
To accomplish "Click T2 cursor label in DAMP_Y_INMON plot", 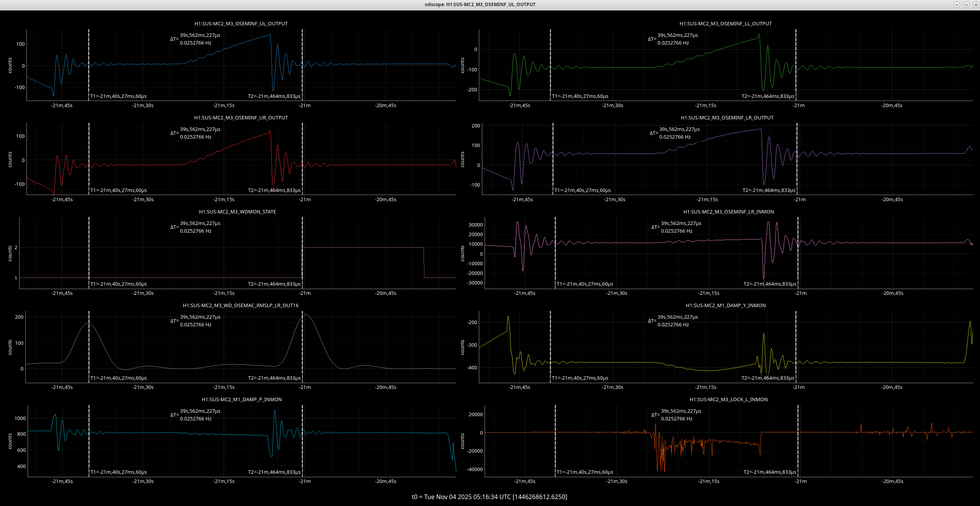I will click(x=767, y=378).
